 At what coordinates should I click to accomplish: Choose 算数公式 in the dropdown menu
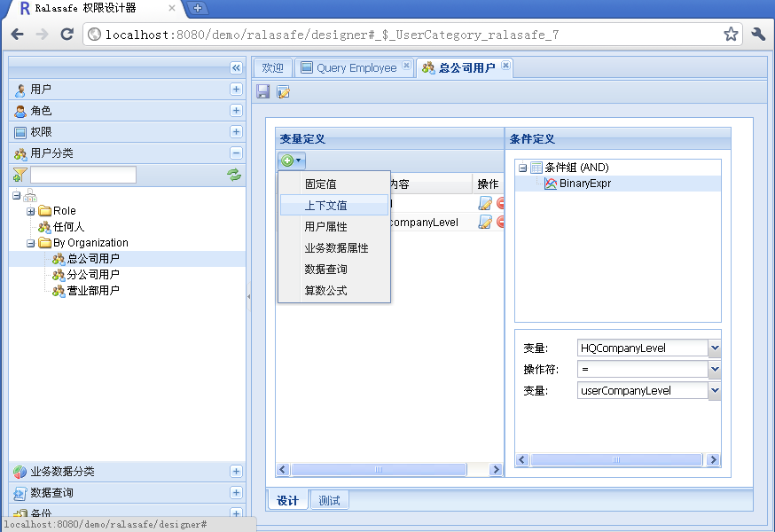tap(325, 291)
